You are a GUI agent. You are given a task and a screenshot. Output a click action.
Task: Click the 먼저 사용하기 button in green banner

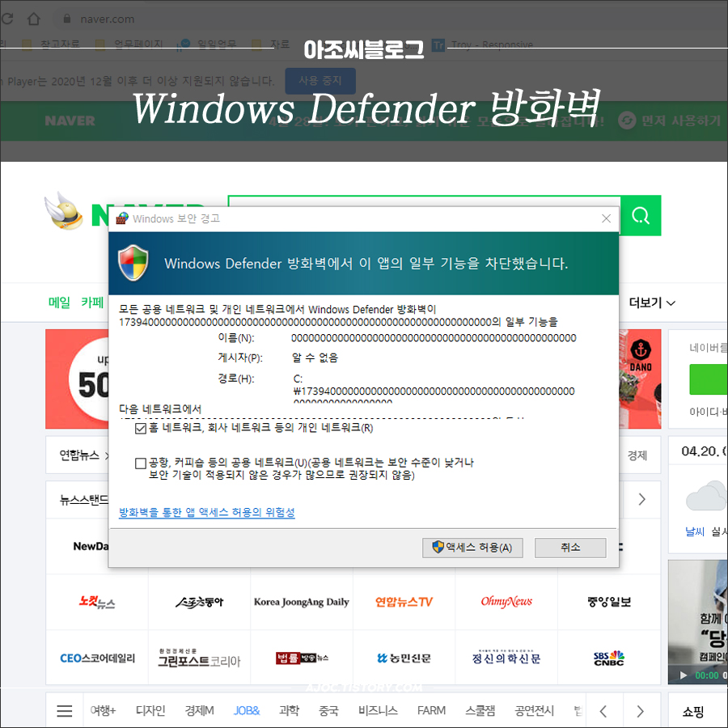pos(671,121)
